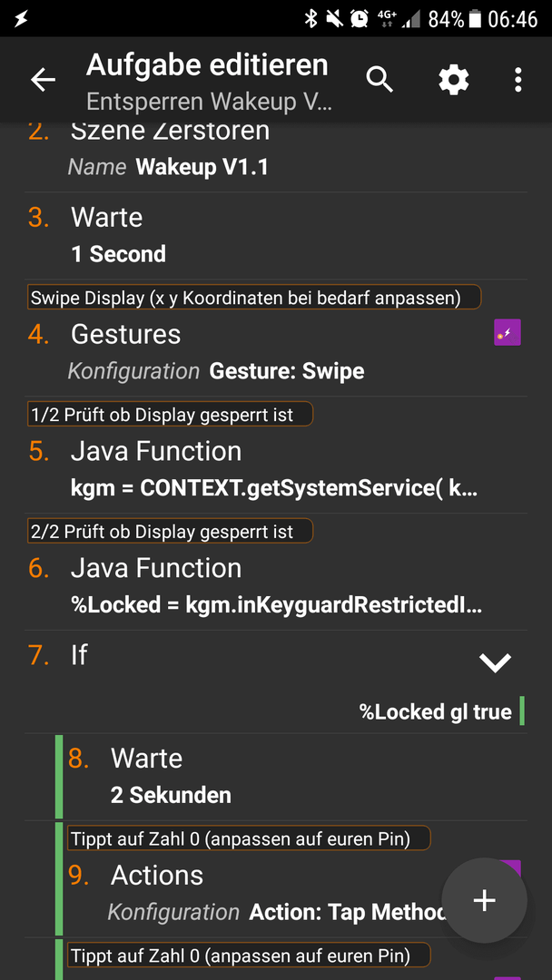
Task: Tap the Bluetooth status bar icon
Action: (310, 19)
